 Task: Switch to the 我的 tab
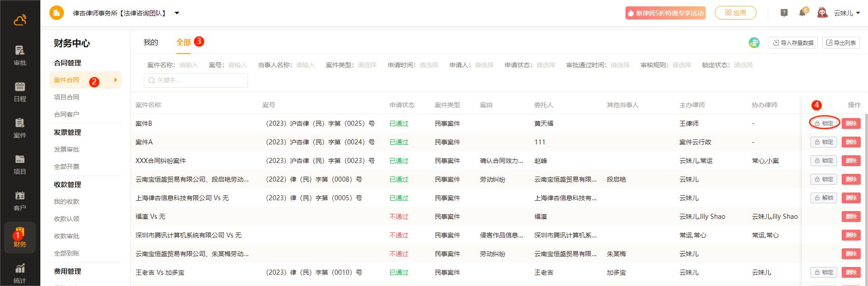point(150,42)
